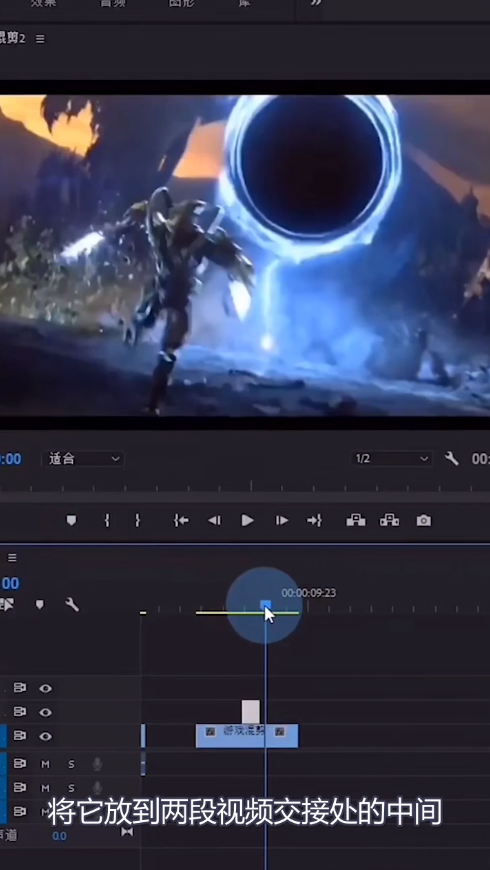Click the Lift button
Viewport: 490px width, 870px height.
point(356,520)
